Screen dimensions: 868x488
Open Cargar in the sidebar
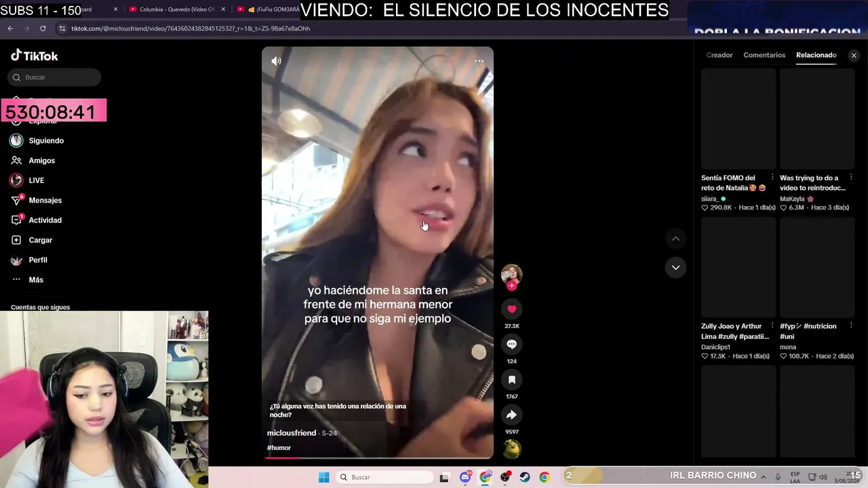(x=40, y=240)
